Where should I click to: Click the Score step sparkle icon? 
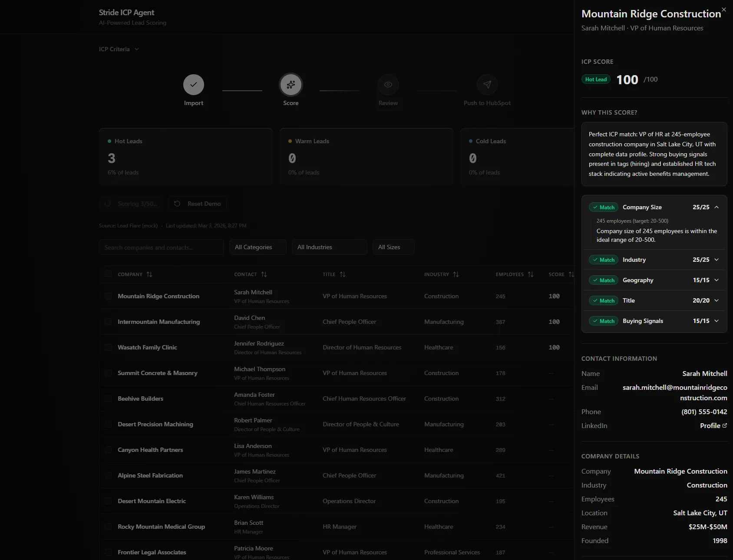coord(291,85)
